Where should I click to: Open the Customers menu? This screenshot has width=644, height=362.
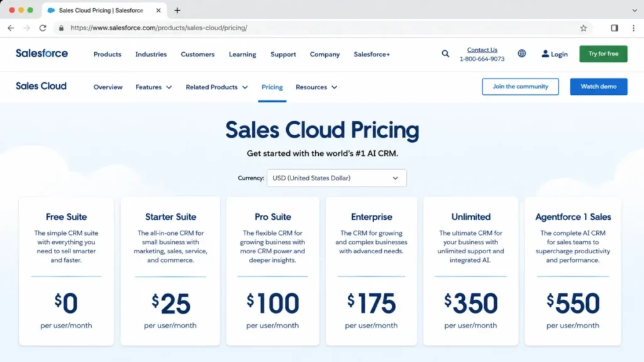(197, 54)
